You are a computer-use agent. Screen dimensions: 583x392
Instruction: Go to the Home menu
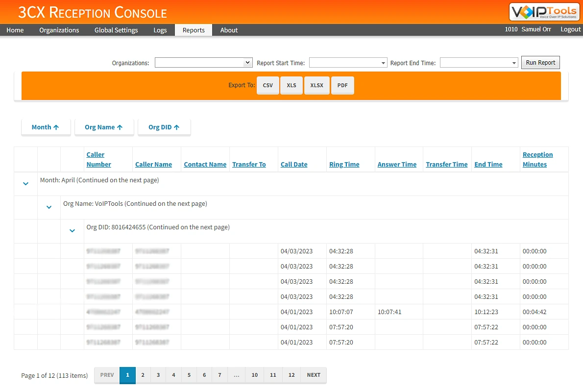(x=15, y=30)
